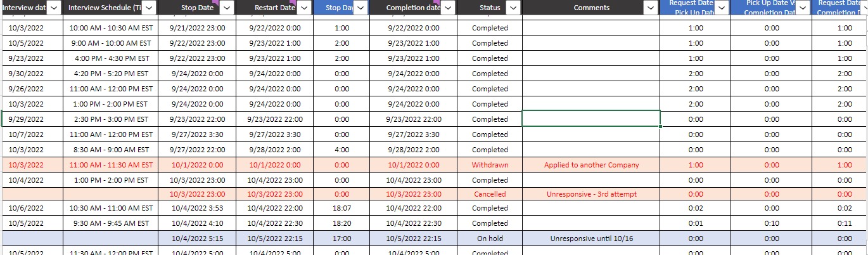Open the Interview date filter dropdown
Image resolution: width=868 pixels, height=255 pixels.
point(54,8)
